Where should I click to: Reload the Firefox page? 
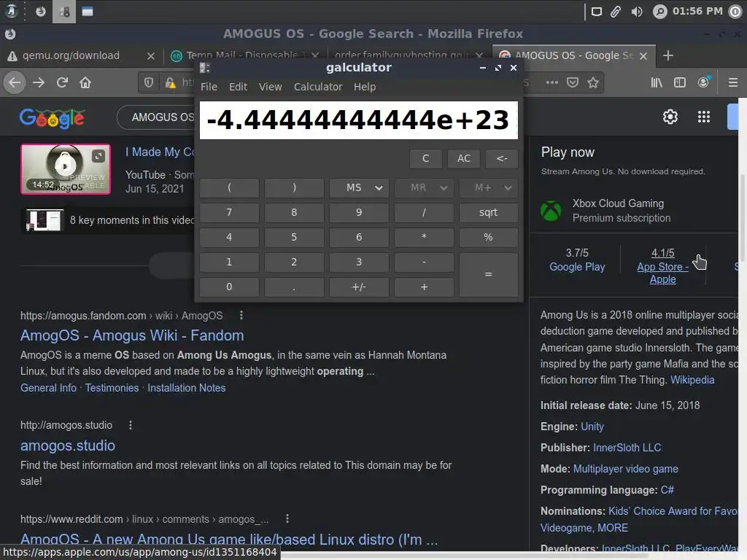pyautogui.click(x=62, y=83)
